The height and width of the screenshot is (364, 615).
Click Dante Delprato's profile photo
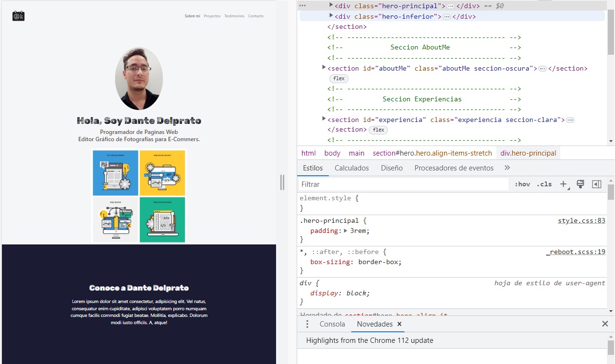(x=139, y=79)
